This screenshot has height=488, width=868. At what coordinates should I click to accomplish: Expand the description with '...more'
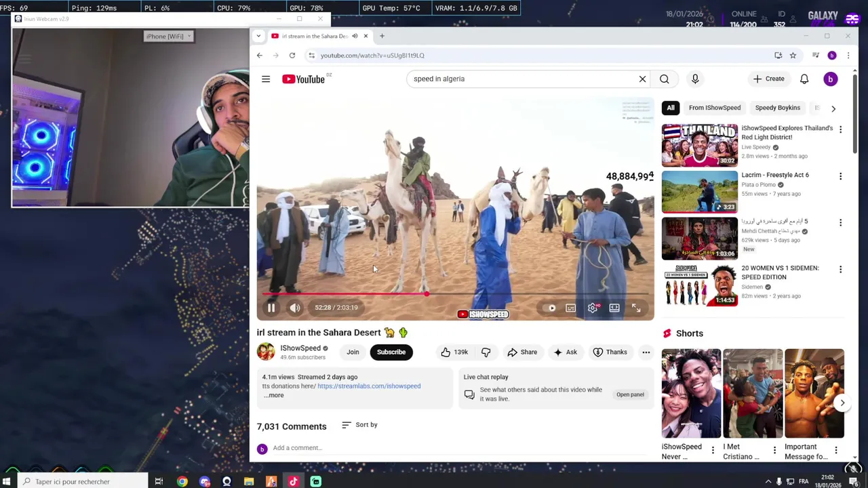tap(274, 395)
